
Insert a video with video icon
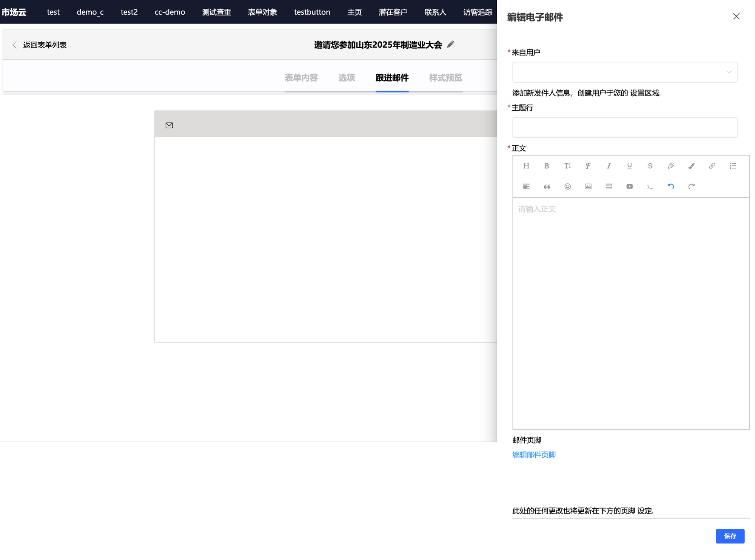629,187
